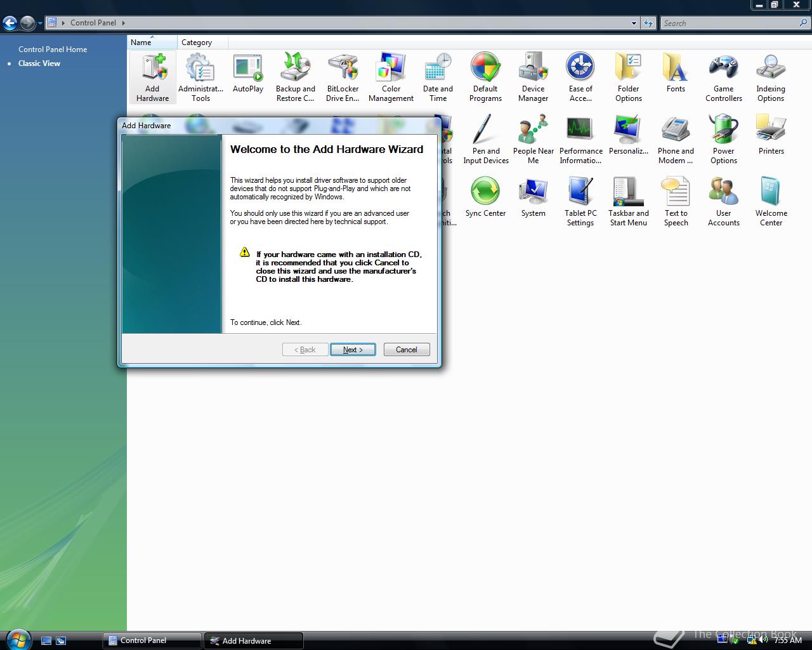Sort by the Category column header
This screenshot has width=812, height=650.
[203, 43]
